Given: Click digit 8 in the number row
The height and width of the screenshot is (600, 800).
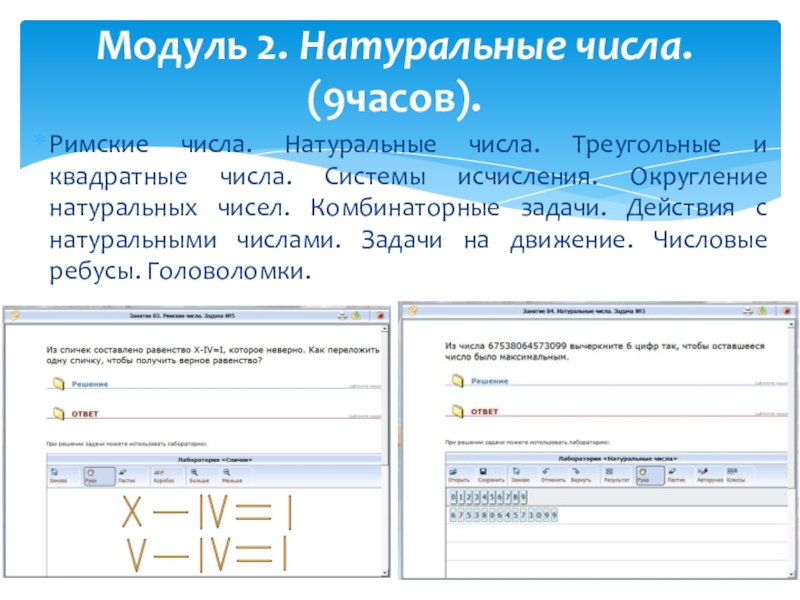Looking at the screenshot, I should click(x=484, y=515).
